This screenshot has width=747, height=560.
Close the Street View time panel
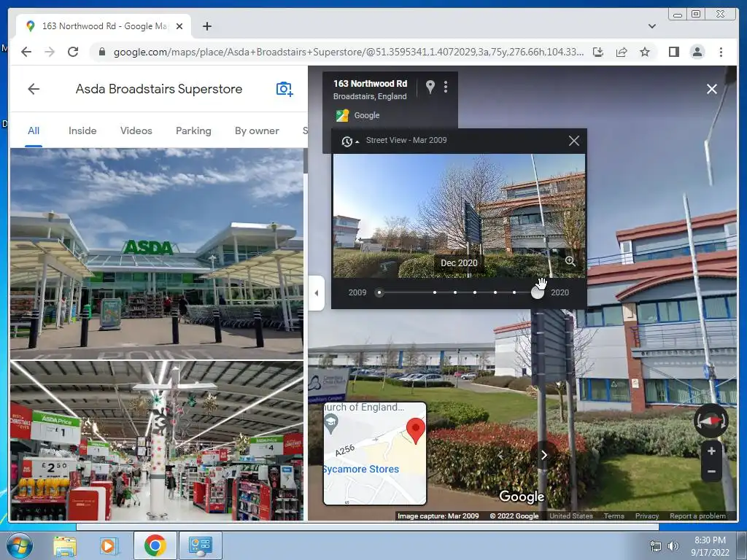[574, 141]
